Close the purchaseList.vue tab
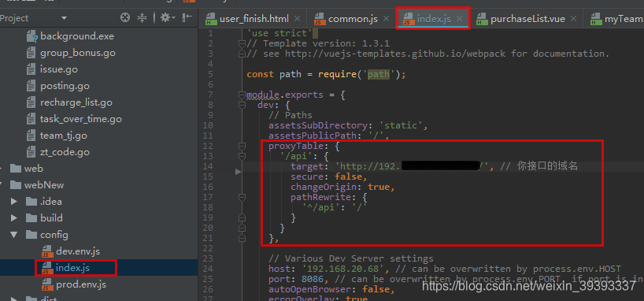 click(x=574, y=19)
